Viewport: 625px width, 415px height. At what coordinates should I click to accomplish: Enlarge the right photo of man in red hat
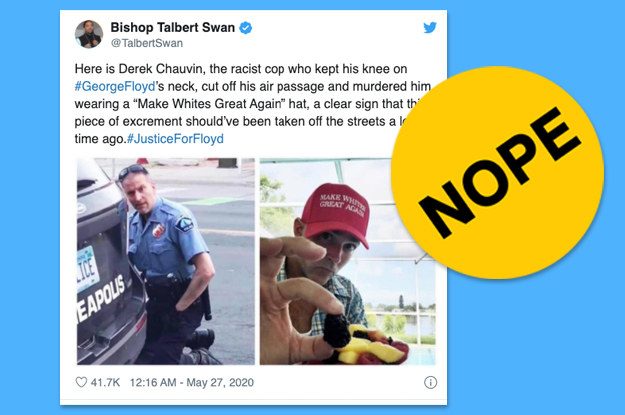[348, 262]
